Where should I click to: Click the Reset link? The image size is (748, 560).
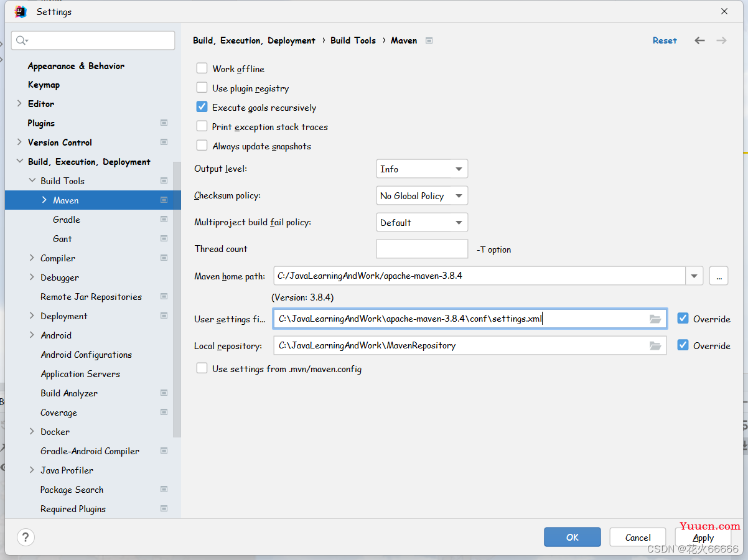665,40
